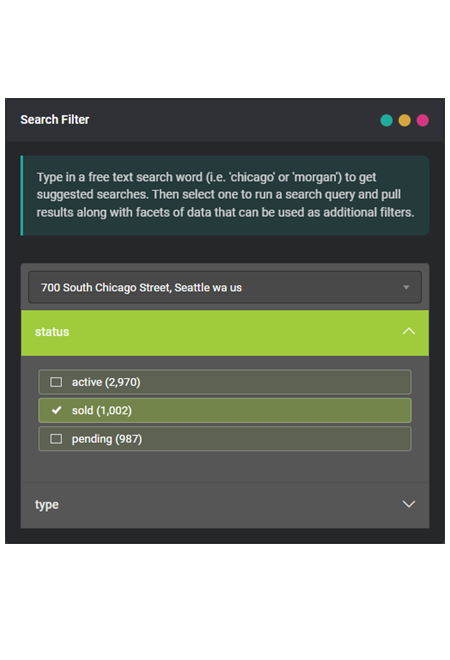Click the free text search instructions box
This screenshot has height=660, width=450.
click(x=225, y=195)
